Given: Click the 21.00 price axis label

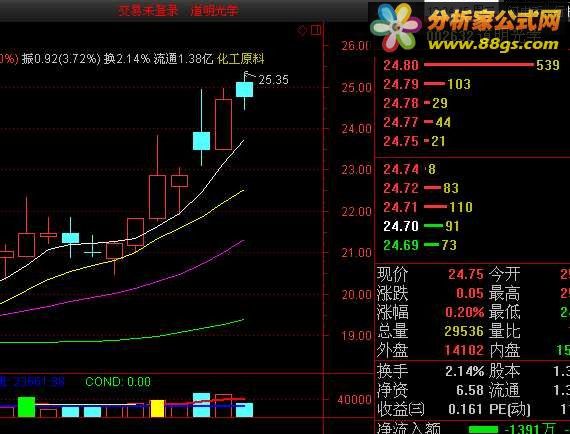Looking at the screenshot, I should point(356,253).
